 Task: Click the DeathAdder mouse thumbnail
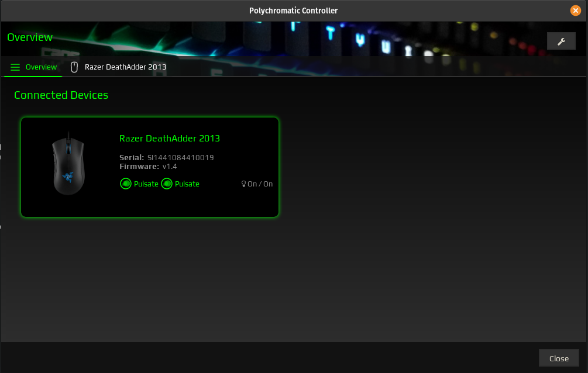click(x=68, y=164)
